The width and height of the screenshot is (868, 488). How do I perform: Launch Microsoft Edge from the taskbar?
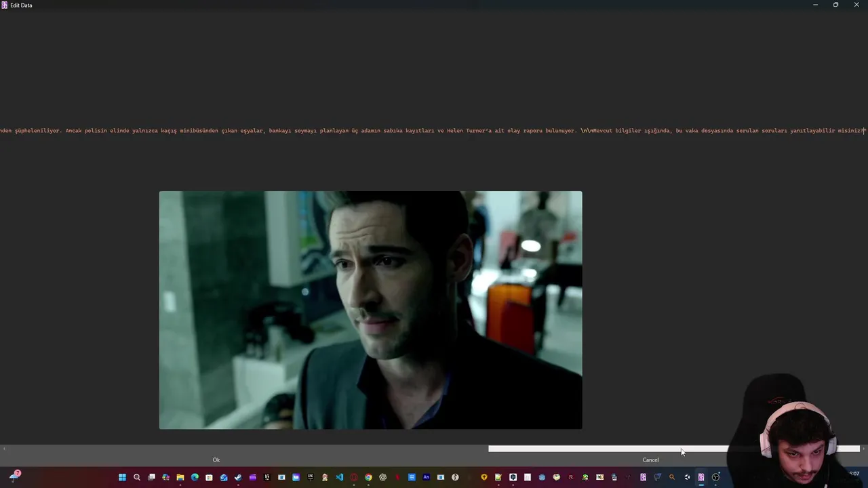[x=195, y=477]
